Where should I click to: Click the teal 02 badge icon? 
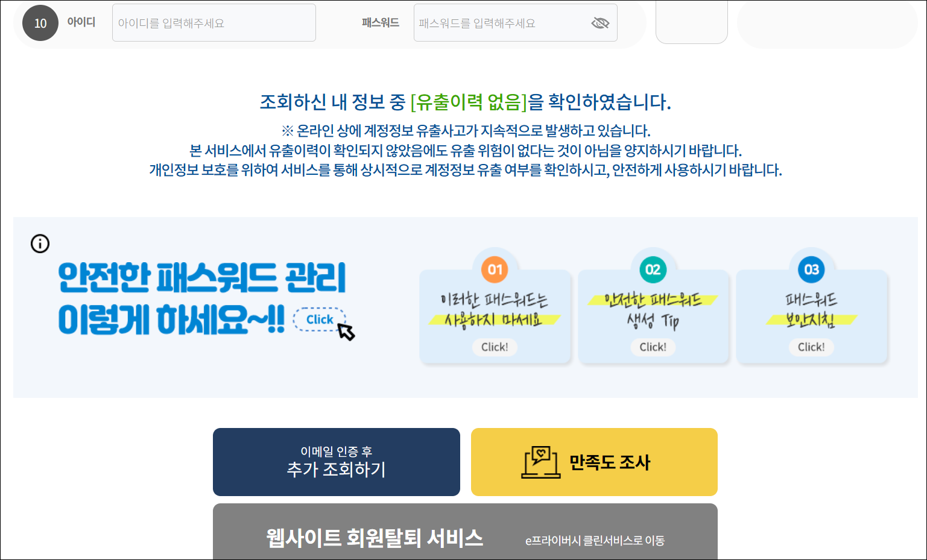[x=653, y=269]
